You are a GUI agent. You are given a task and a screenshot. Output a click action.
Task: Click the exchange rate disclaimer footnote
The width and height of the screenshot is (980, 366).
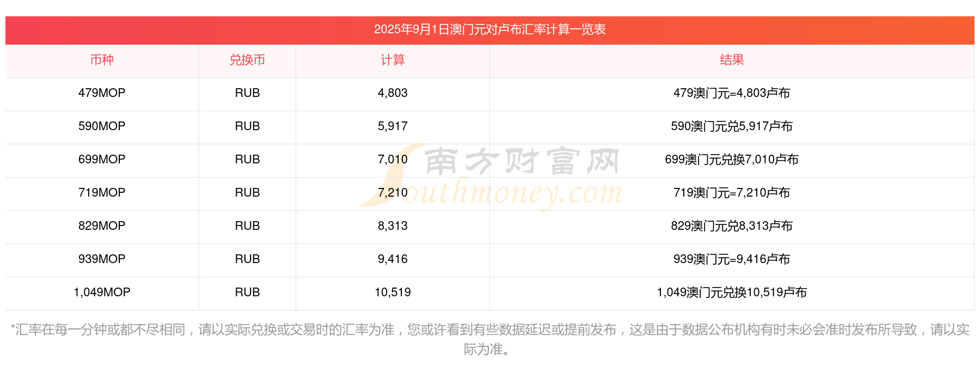coord(489,339)
